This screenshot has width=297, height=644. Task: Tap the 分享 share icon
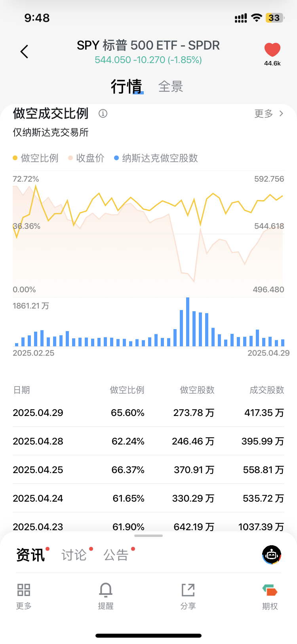point(188,590)
